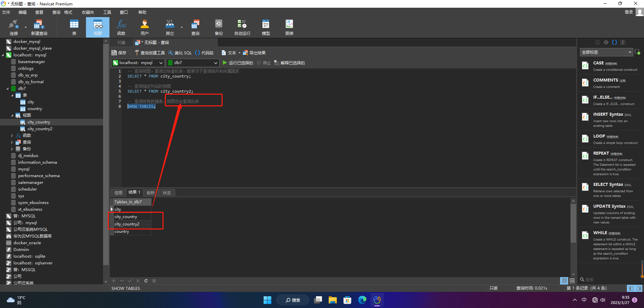This screenshot has height=308, width=644.
Task: Switch to the 剖析 result tab
Action: pos(151,193)
